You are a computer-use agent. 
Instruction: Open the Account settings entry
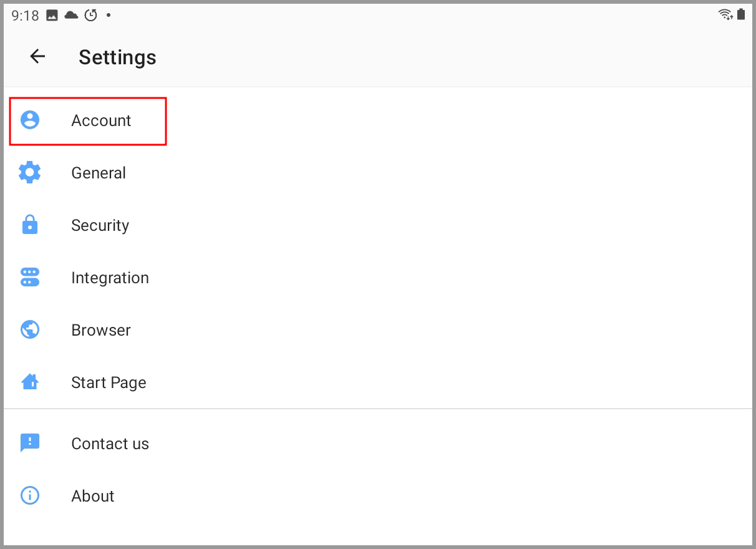[102, 120]
